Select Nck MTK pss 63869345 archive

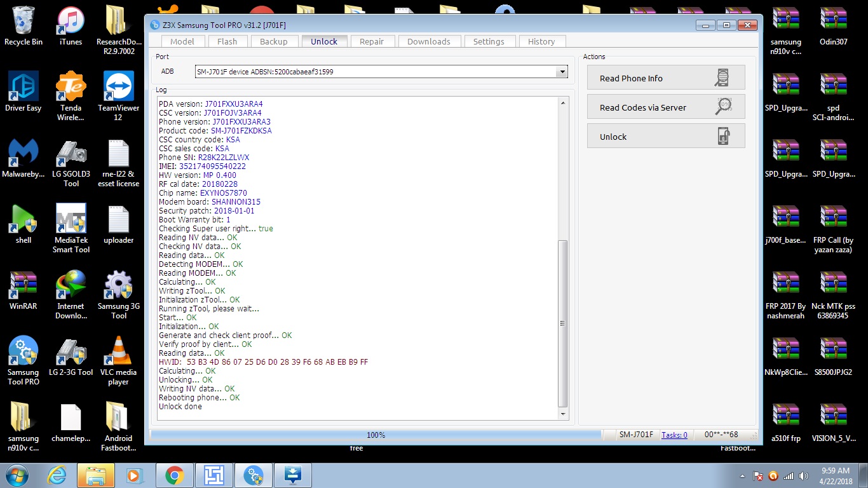click(x=833, y=295)
